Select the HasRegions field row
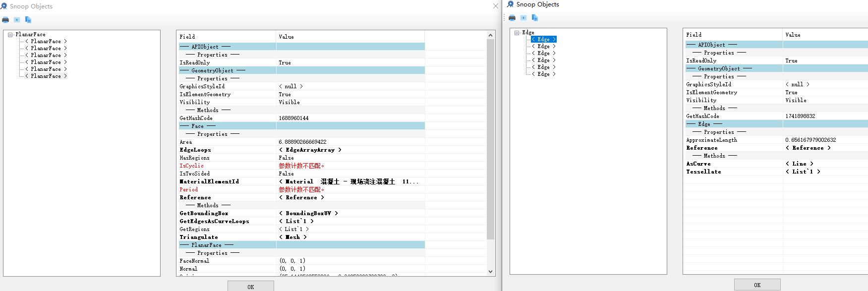Screen dimensions: 868x291 301,158
